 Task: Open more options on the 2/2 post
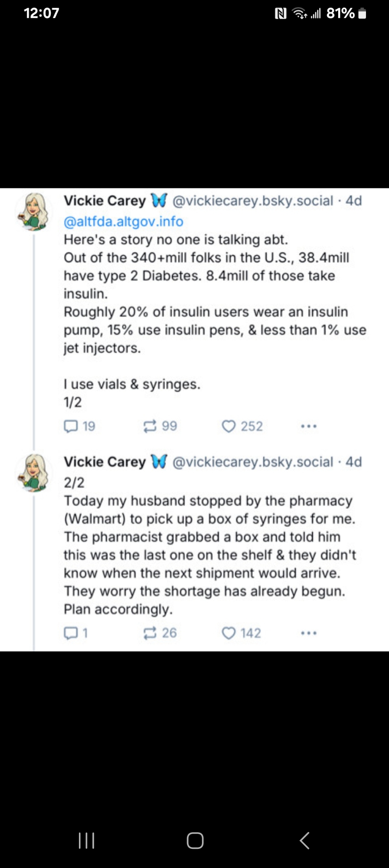click(x=309, y=633)
